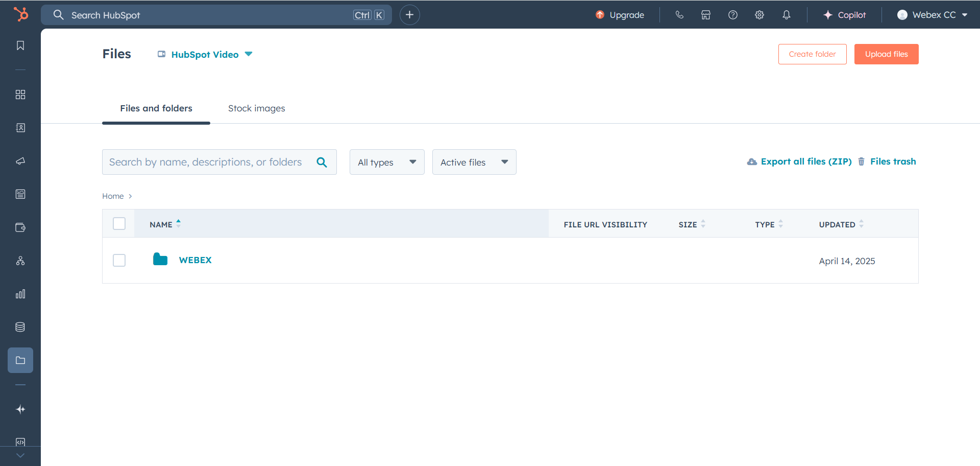Screen dimensions: 980x466
Task: Open the bookmarks icon in sidebar
Action: point(20,45)
